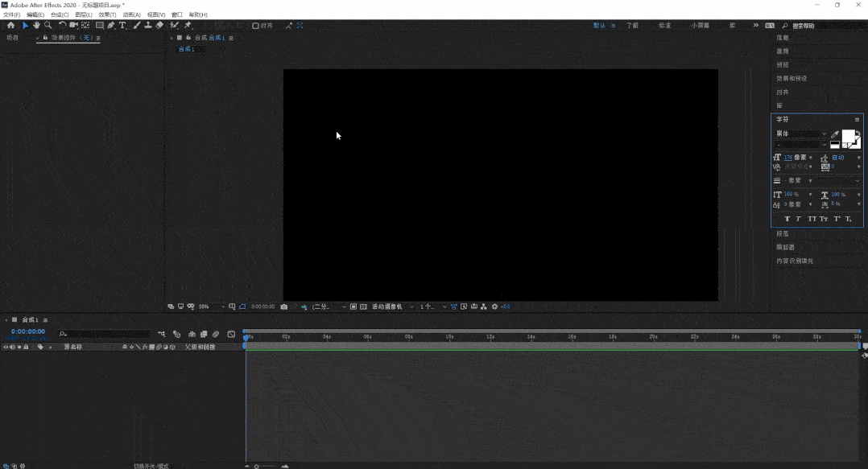Select the horizontal Type tool

pos(122,26)
